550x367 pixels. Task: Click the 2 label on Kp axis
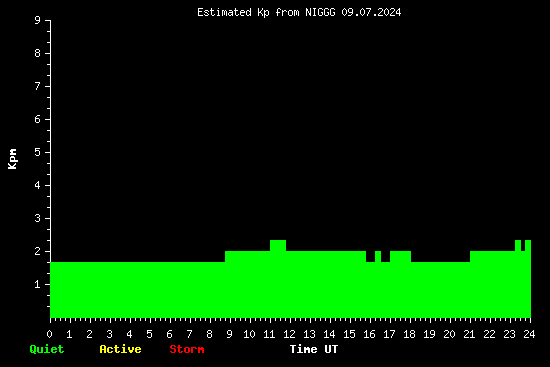pyautogui.click(x=38, y=251)
